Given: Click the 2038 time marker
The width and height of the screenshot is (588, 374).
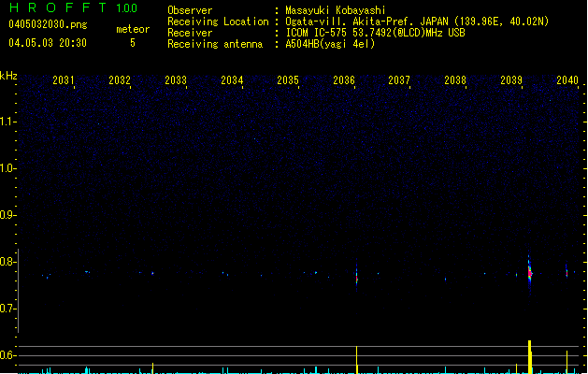Looking at the screenshot, I should click(455, 80).
